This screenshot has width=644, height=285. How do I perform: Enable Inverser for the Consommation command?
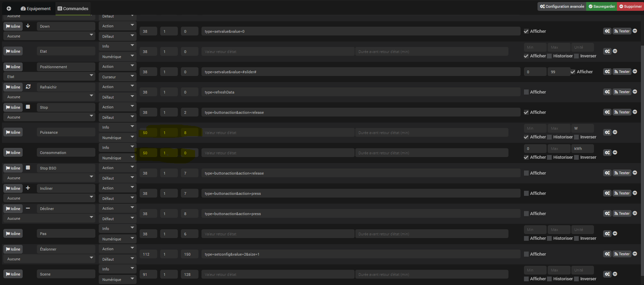click(x=576, y=157)
